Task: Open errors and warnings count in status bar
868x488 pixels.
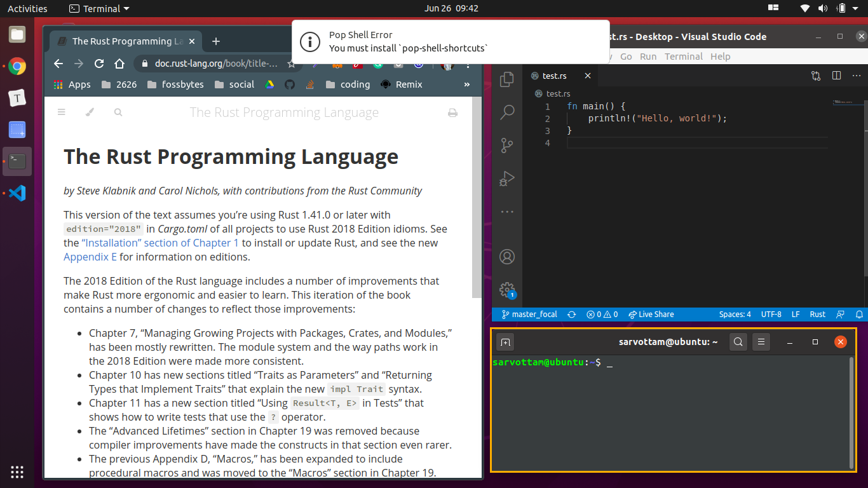Action: 602,315
